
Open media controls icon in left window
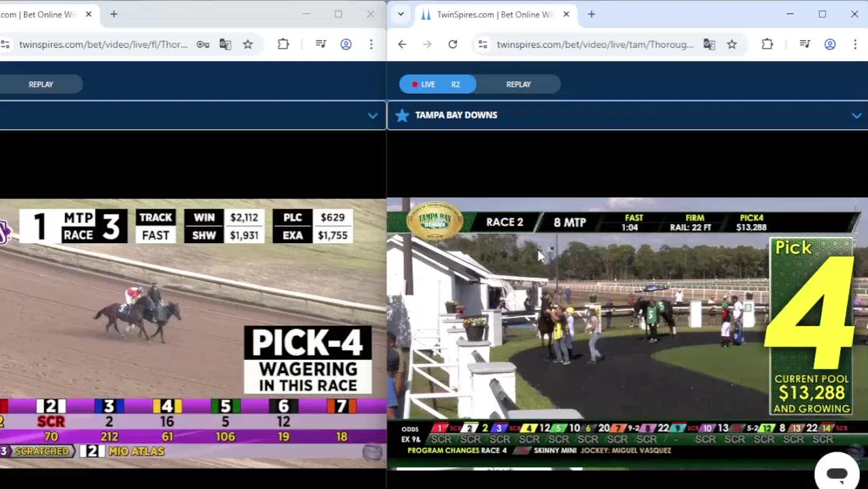click(321, 44)
